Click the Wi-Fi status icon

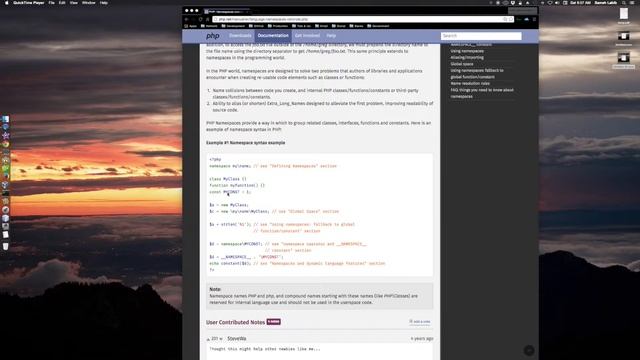[x=549, y=3]
